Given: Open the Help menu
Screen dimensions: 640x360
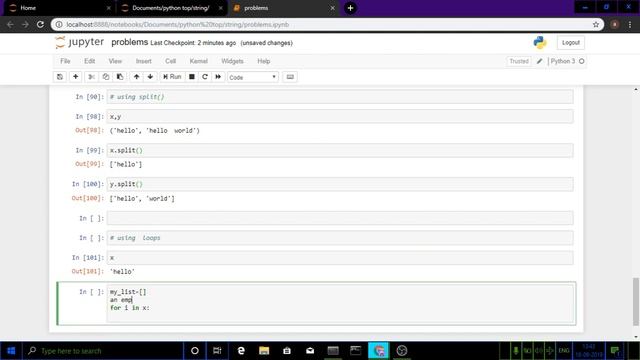Looking at the screenshot, I should tap(264, 61).
